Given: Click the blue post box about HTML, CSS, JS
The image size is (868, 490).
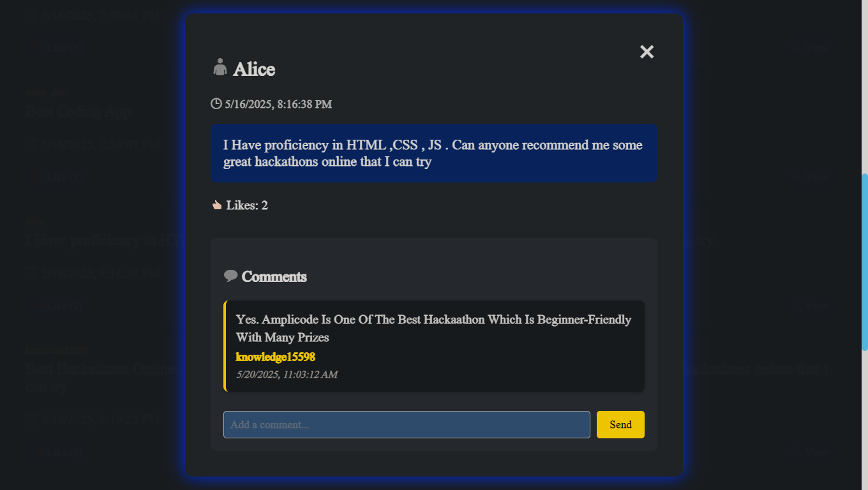Looking at the screenshot, I should [x=434, y=153].
